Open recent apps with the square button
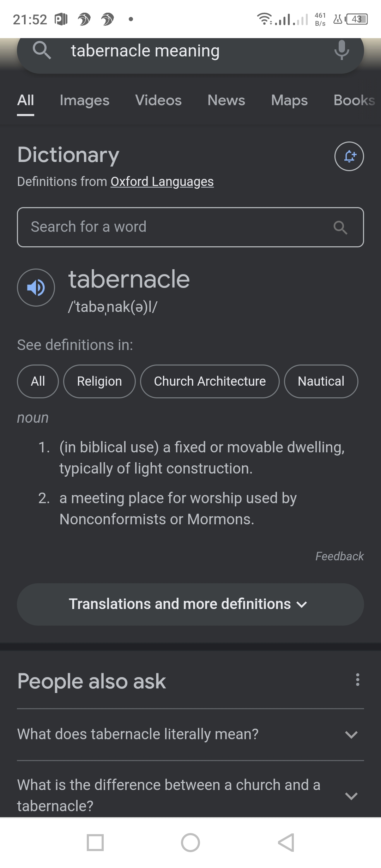Viewport: 381px width, 868px height. tap(95, 843)
